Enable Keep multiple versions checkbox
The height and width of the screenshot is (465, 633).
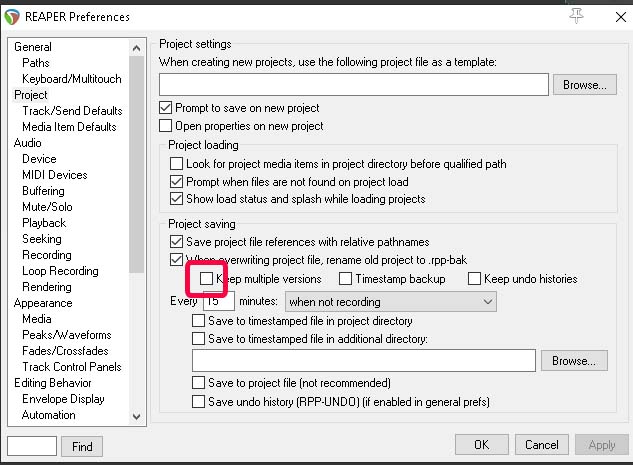click(x=206, y=278)
